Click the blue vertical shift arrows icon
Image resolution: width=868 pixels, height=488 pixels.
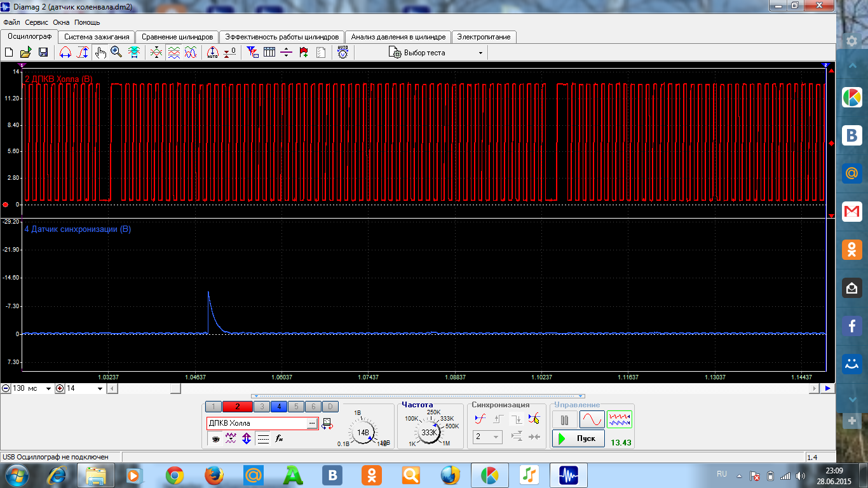pyautogui.click(x=247, y=438)
